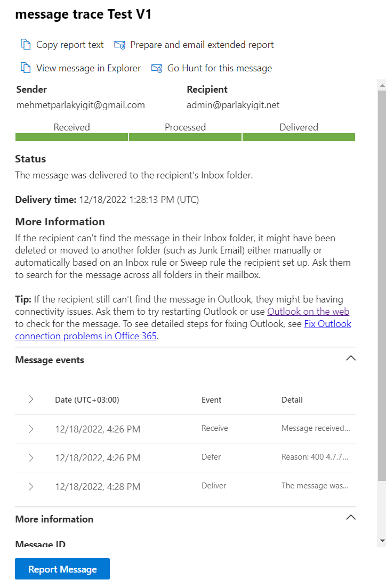Screen dimensions: 386x588
Task: Collapse the Message events section
Action: tap(350, 358)
